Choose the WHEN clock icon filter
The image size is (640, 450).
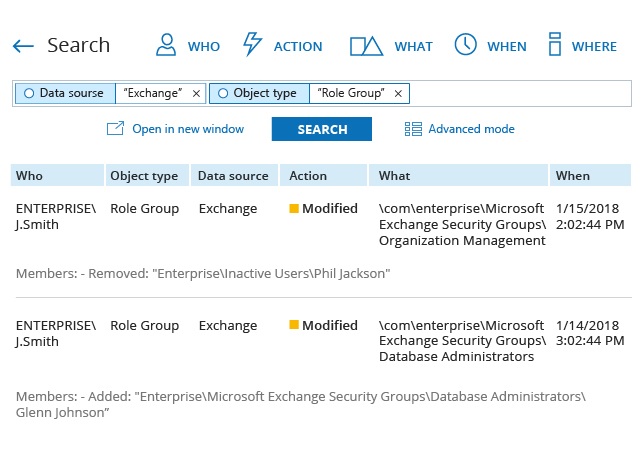[x=465, y=45]
